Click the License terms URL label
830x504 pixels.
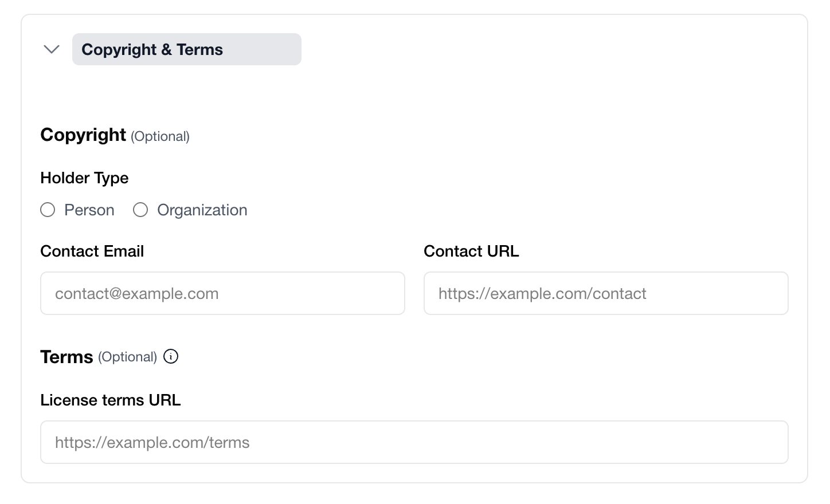point(111,400)
